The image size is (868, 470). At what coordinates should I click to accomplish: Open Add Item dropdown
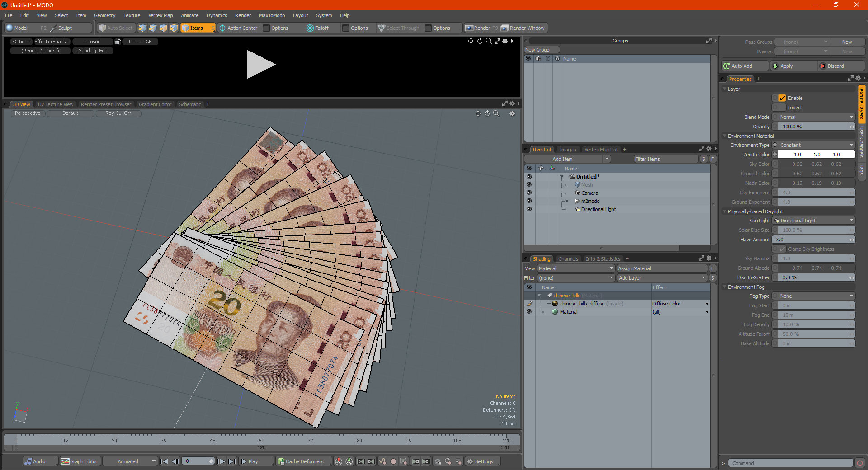[x=568, y=159]
